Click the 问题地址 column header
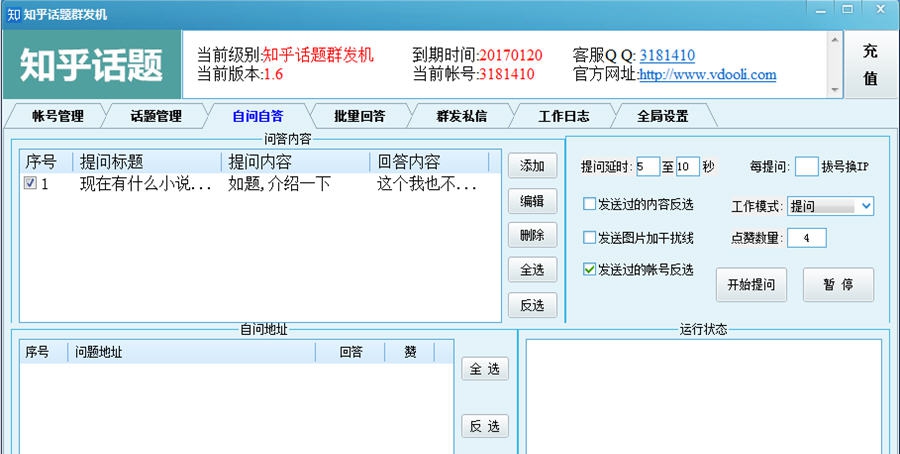This screenshot has width=900, height=454. tap(191, 352)
